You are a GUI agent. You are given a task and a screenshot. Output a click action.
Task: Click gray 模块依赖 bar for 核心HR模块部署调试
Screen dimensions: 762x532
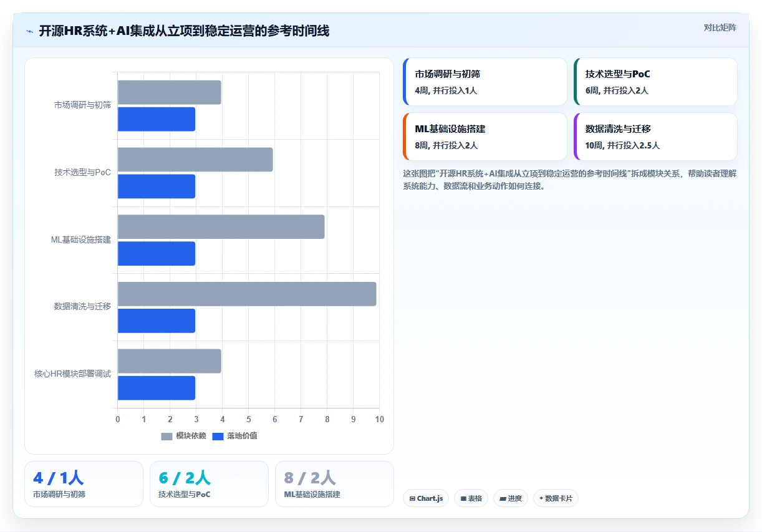(x=169, y=361)
